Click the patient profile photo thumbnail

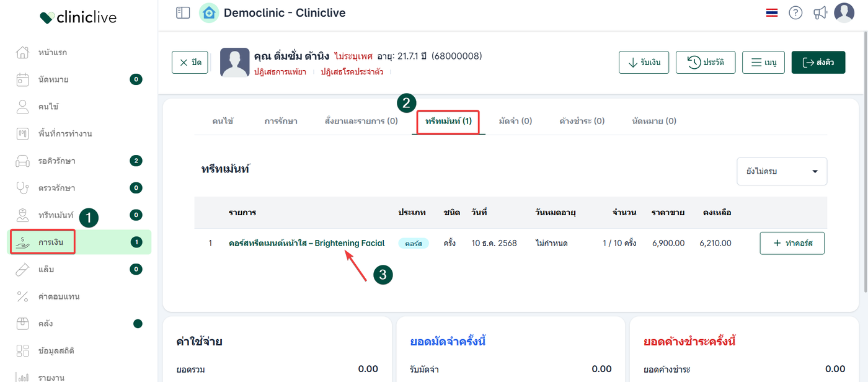[x=235, y=62]
